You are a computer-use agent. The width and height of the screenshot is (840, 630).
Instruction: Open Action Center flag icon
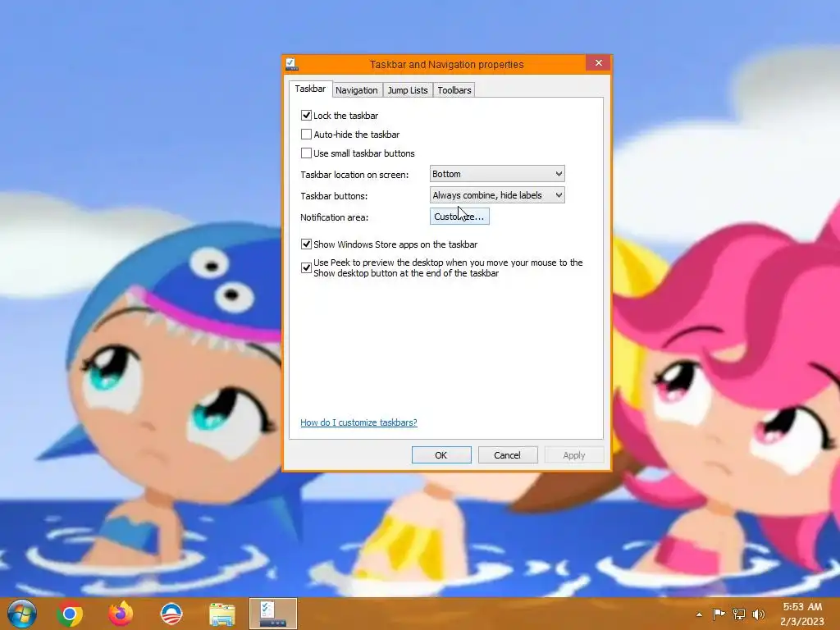(719, 614)
